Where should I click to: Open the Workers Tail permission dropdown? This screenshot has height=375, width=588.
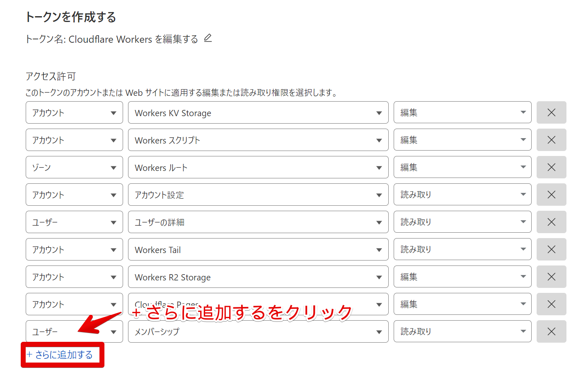pos(258,249)
